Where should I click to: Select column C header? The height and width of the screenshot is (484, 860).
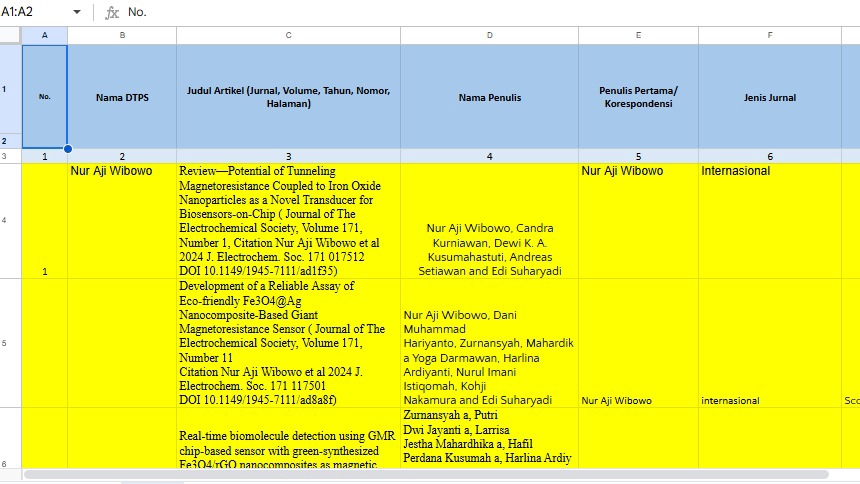pos(288,35)
